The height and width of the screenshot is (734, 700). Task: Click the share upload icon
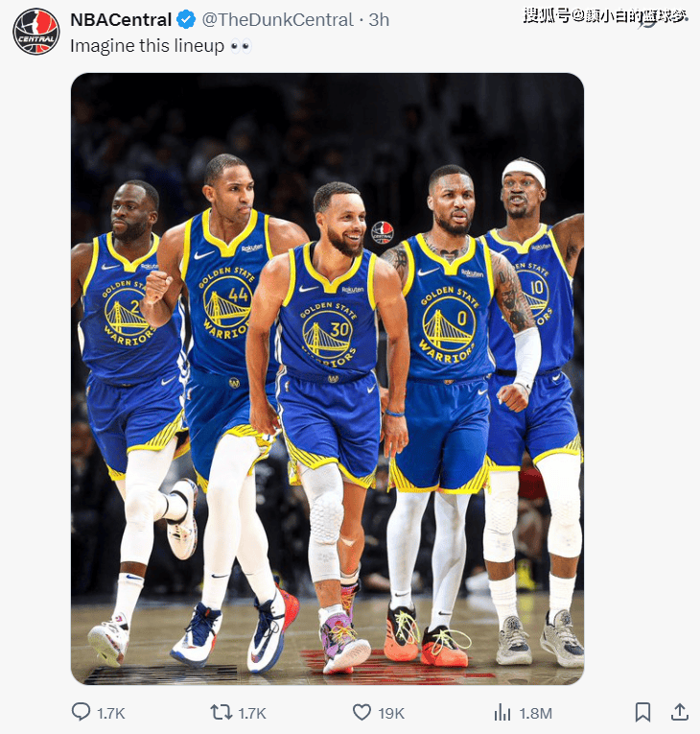(680, 712)
